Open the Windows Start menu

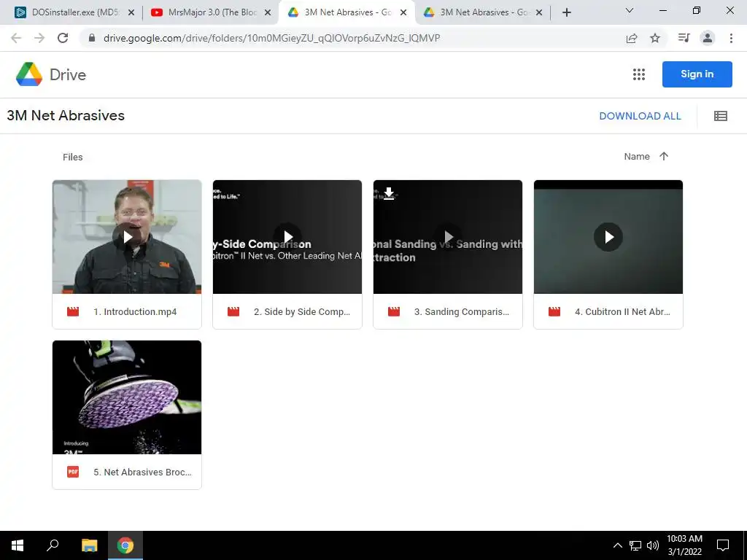[x=18, y=545]
